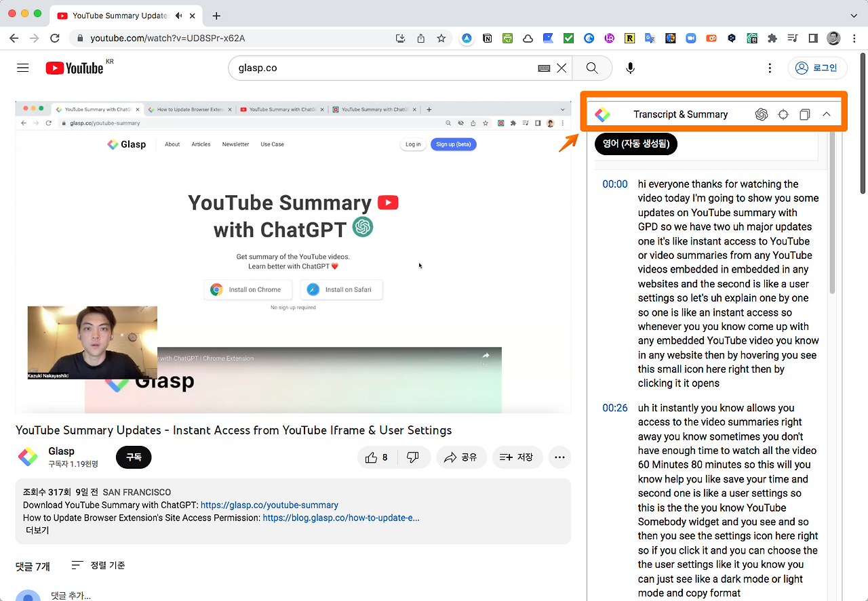Open the Chrome three-dot menu
This screenshot has height=601, width=868.
(x=853, y=39)
